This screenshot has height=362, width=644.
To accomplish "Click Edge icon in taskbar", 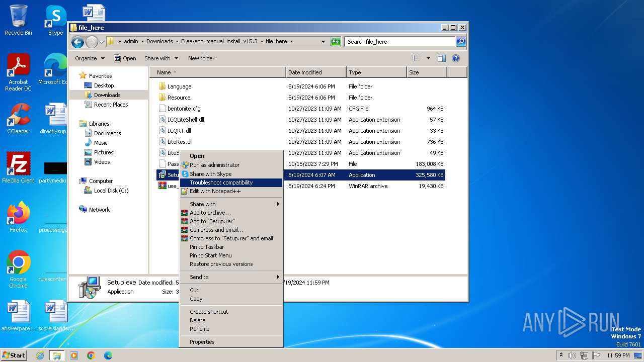I will (108, 355).
